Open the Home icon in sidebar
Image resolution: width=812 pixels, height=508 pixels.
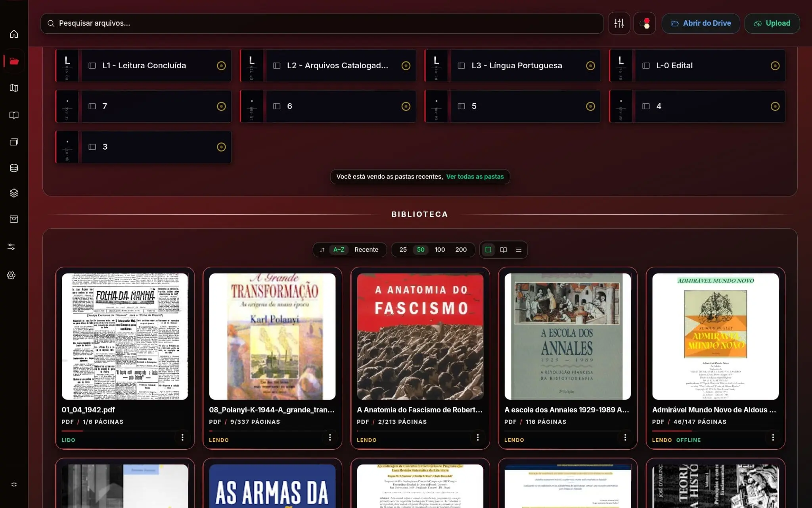pyautogui.click(x=14, y=34)
